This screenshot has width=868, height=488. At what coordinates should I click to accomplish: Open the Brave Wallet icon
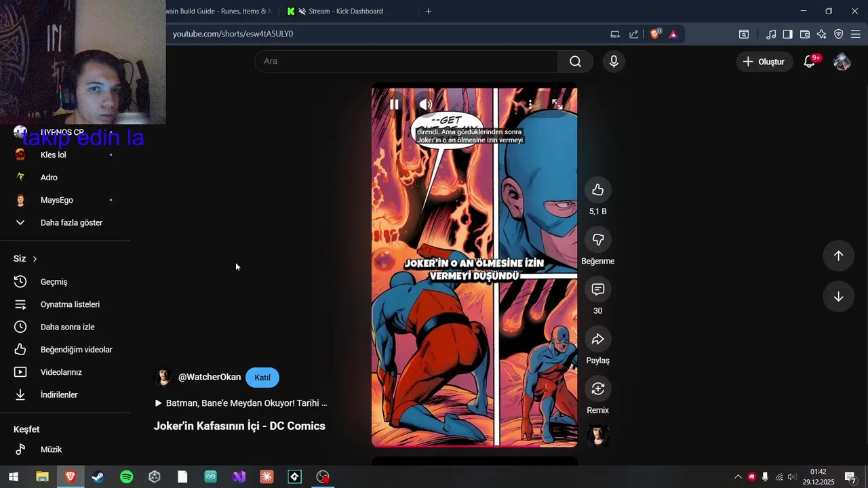point(805,34)
